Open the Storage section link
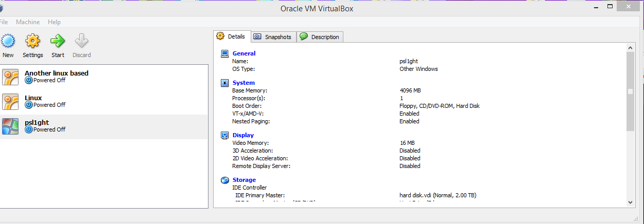This screenshot has width=644, height=224. coord(244,180)
